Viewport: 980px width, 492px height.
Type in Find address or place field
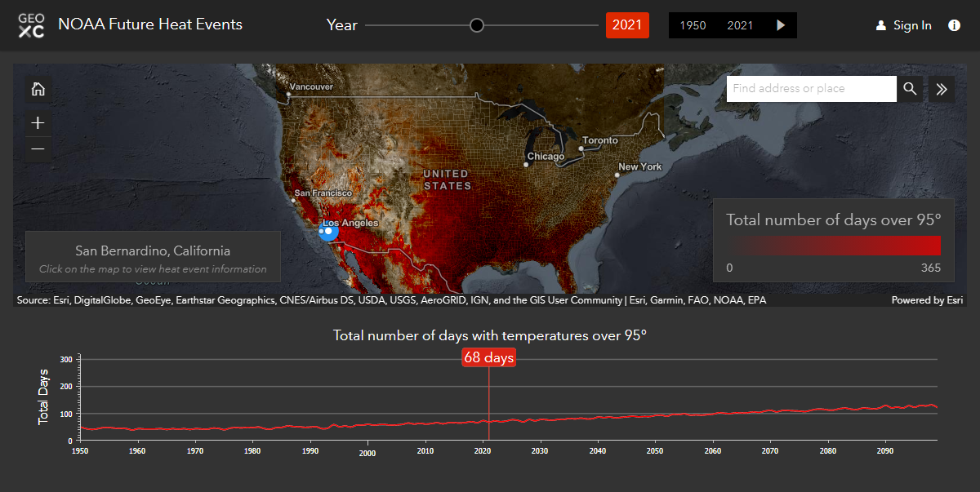click(x=811, y=89)
